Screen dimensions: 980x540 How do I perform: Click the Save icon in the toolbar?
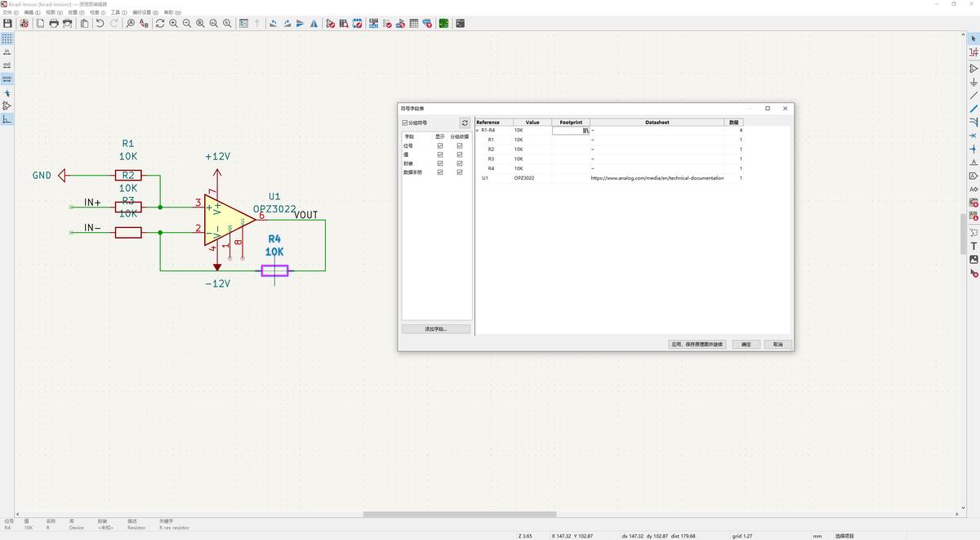click(x=8, y=24)
